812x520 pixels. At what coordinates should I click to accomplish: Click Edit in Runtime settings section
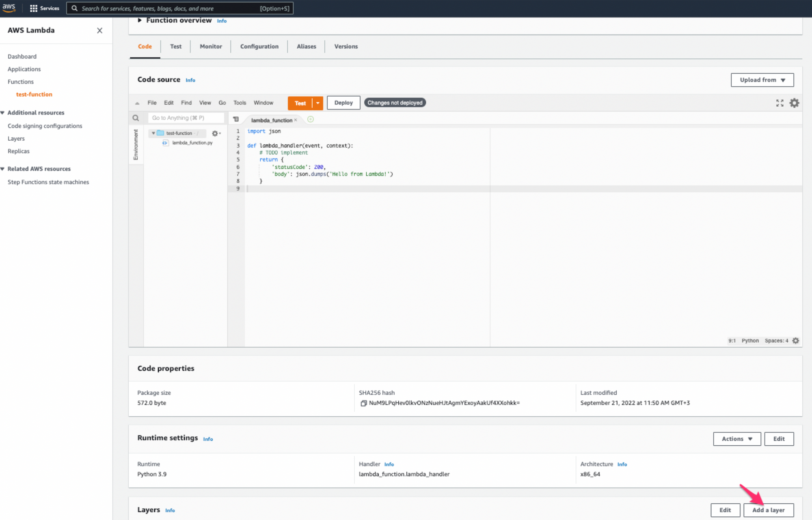(x=778, y=439)
